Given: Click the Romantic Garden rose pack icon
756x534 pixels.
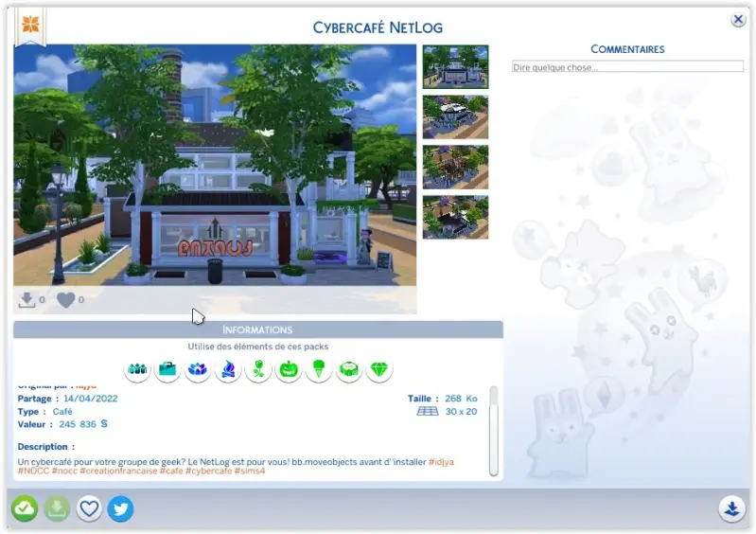Looking at the screenshot, I should tap(258, 370).
